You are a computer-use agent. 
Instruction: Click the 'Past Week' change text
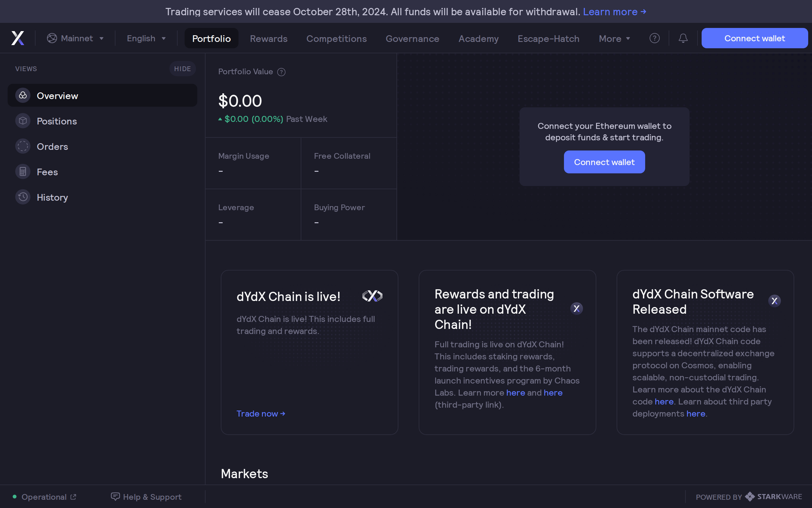tap(306, 119)
